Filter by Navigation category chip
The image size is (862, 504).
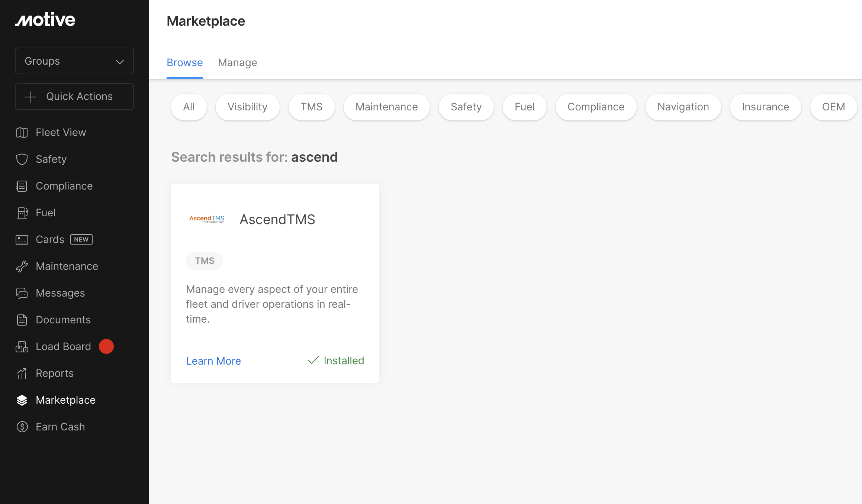tap(684, 107)
